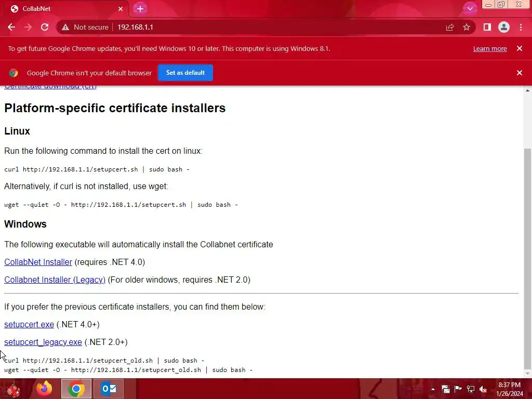Viewport: 532px width, 399px height.
Task: Bookmark this page with the star
Action: tap(467, 27)
